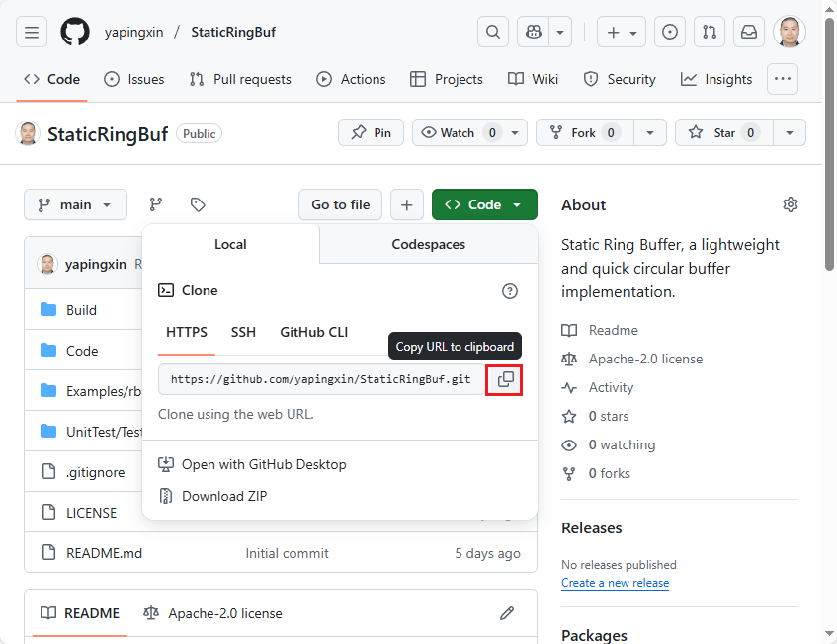Toggle the green Code dropdown button
This screenshot has width=837, height=644.
484,204
